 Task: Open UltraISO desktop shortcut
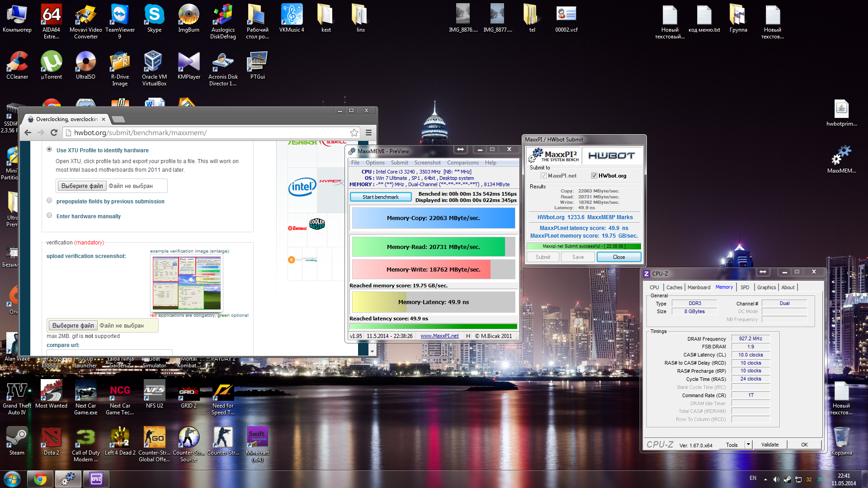tap(85, 65)
